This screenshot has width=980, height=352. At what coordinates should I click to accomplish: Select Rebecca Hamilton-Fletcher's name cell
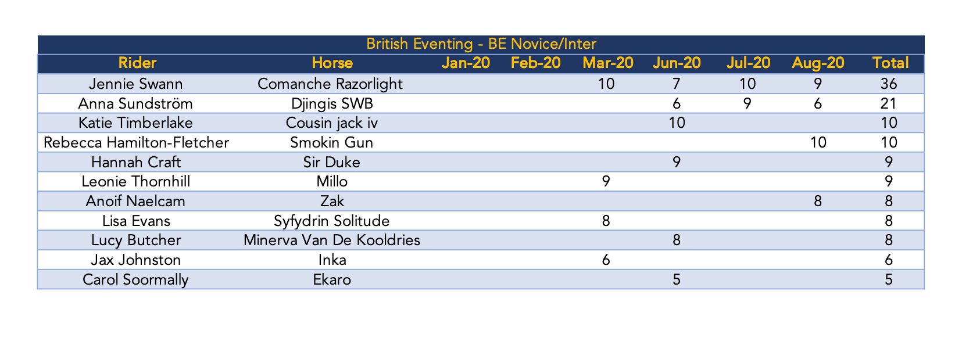click(136, 142)
